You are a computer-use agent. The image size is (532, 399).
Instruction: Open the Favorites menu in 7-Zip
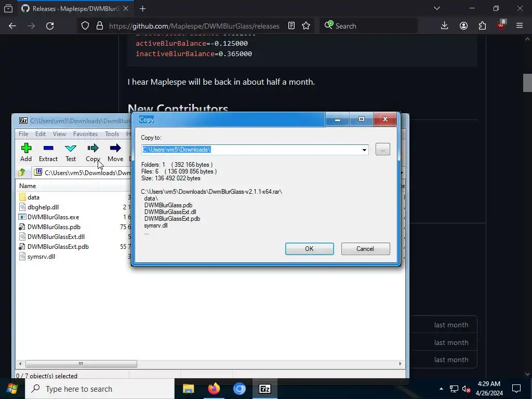[x=86, y=134]
